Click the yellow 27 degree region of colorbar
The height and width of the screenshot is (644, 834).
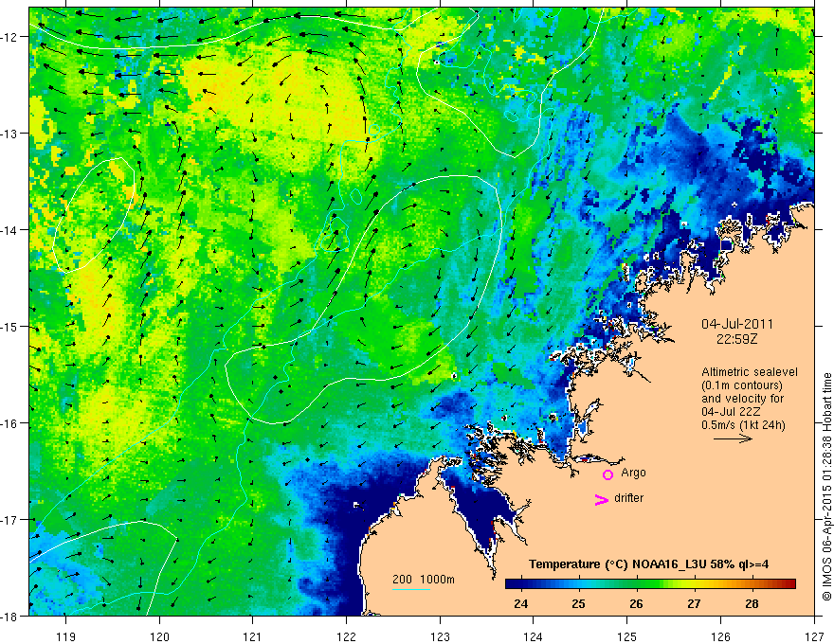(694, 584)
